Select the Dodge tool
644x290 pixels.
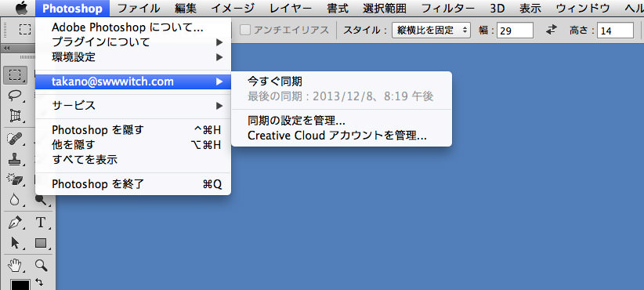[41, 200]
